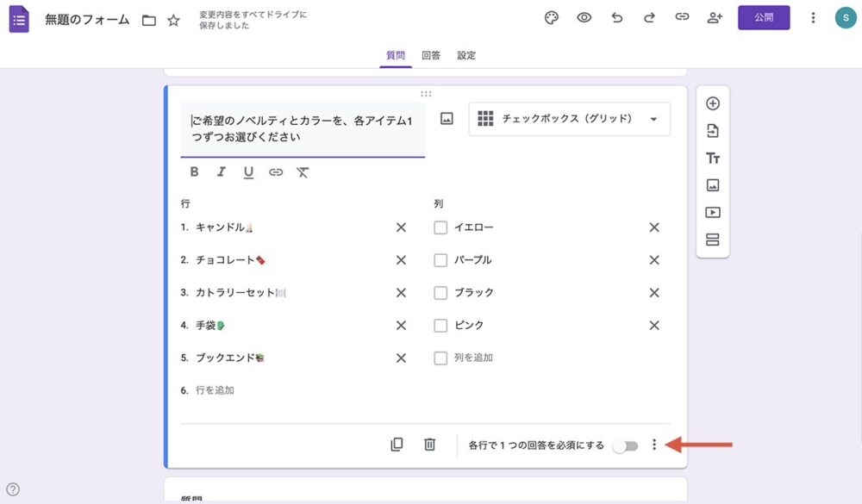
Task: Check the ピンク column checkbox
Action: (x=440, y=325)
